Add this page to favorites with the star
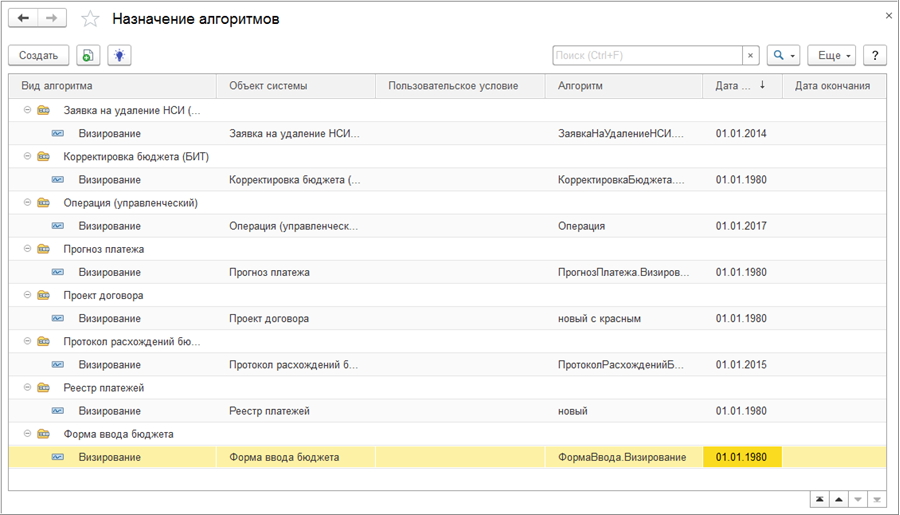The image size is (900, 515). tap(90, 19)
